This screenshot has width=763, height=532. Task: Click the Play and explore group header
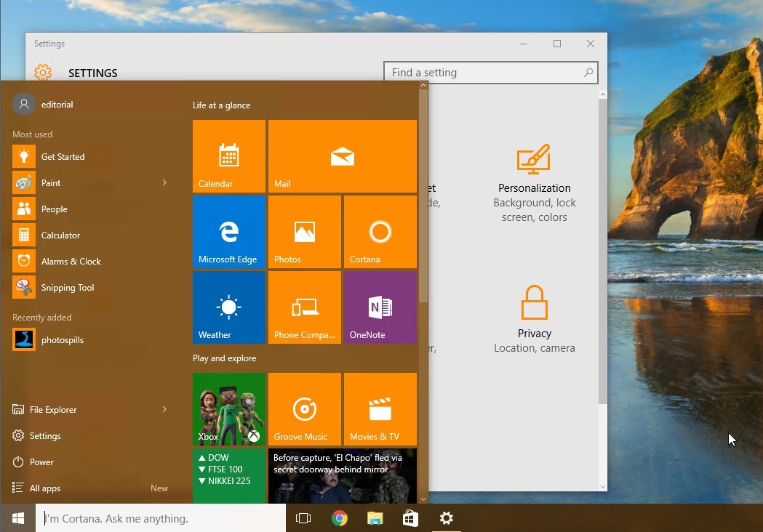pyautogui.click(x=224, y=358)
